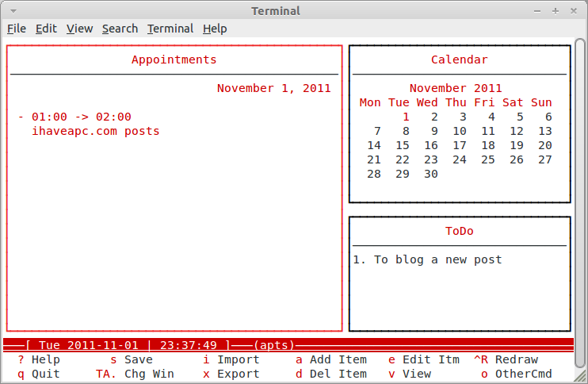The width and height of the screenshot is (588, 384).
Task: Open window menu arrow in title bar
Action: click(13, 11)
